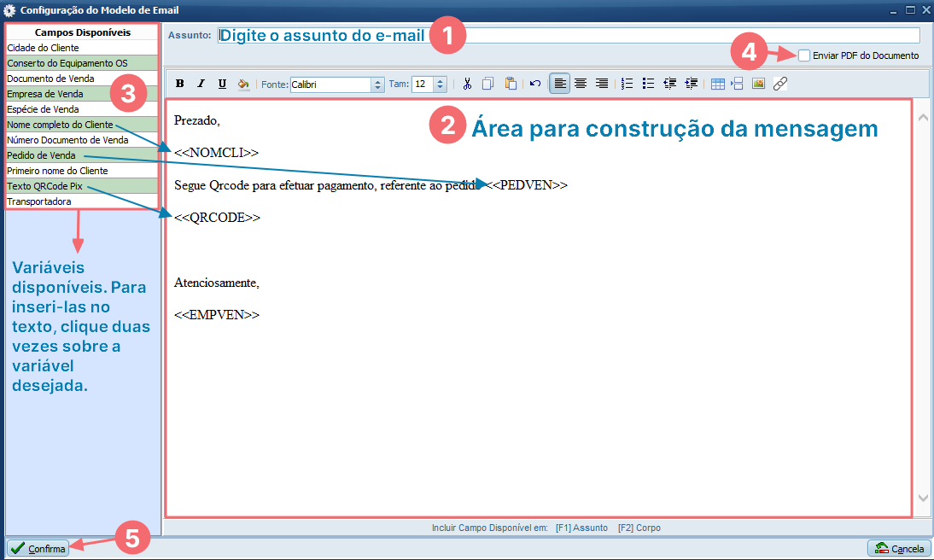Click the Atenciosamente, closing line
Viewport: 934px width, 560px height.
217,283
